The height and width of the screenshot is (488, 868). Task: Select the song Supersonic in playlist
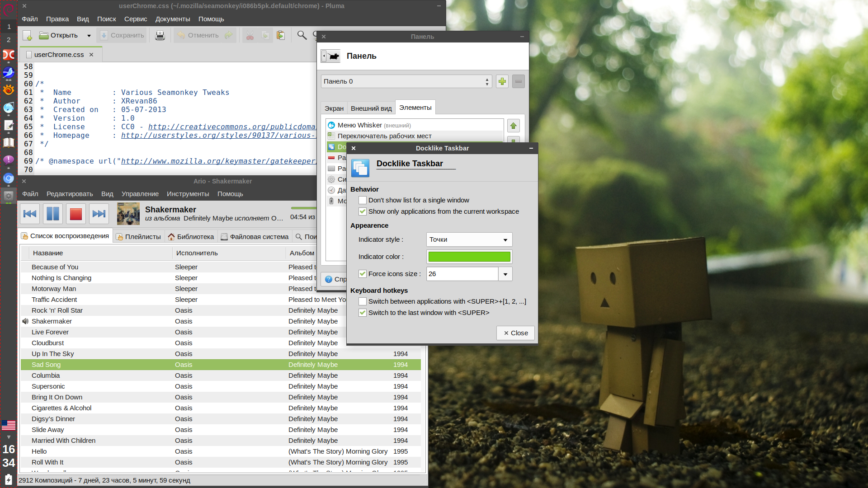click(48, 386)
